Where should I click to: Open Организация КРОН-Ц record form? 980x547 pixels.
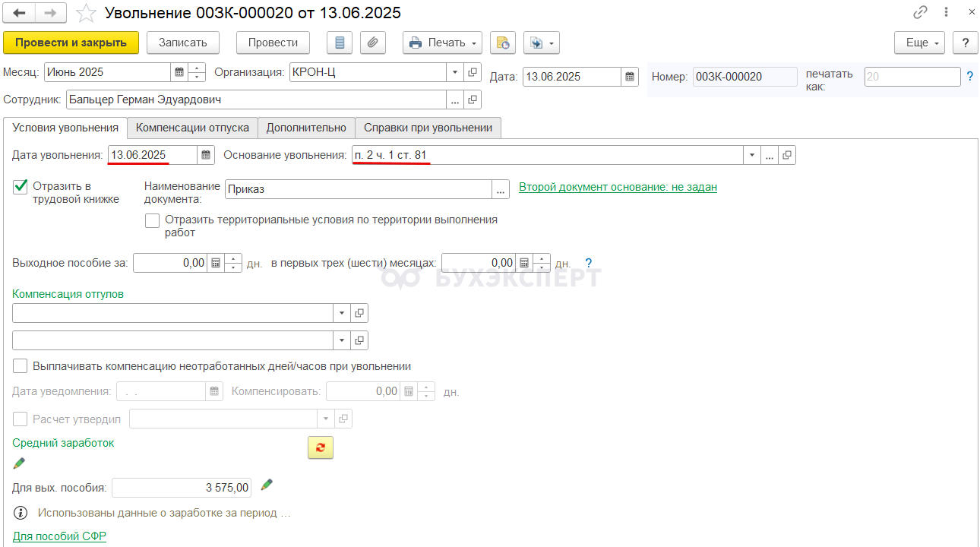coord(473,73)
